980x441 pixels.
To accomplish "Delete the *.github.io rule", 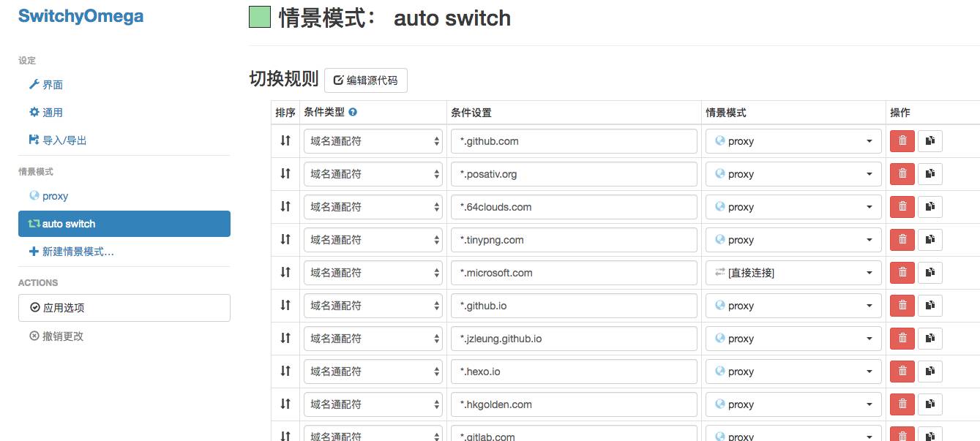I will (x=902, y=306).
